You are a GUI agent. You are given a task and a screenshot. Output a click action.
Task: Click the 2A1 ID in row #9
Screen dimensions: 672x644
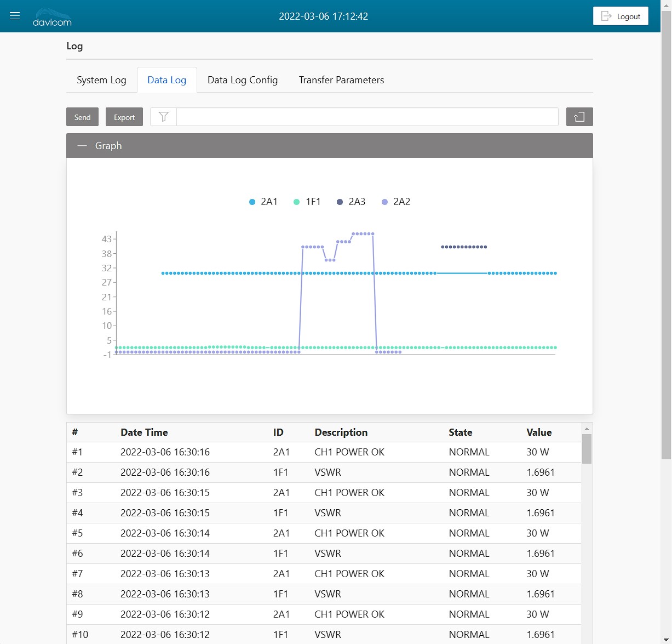coord(281,614)
